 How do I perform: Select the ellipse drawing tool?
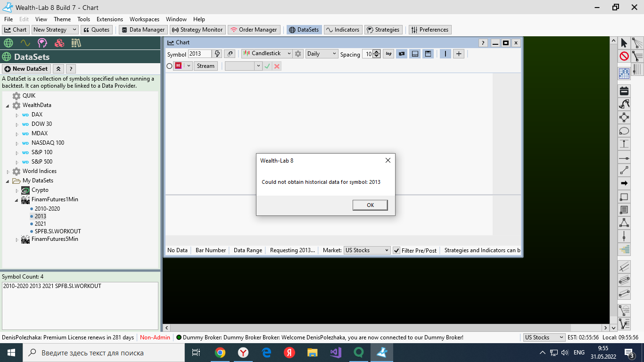point(624,131)
